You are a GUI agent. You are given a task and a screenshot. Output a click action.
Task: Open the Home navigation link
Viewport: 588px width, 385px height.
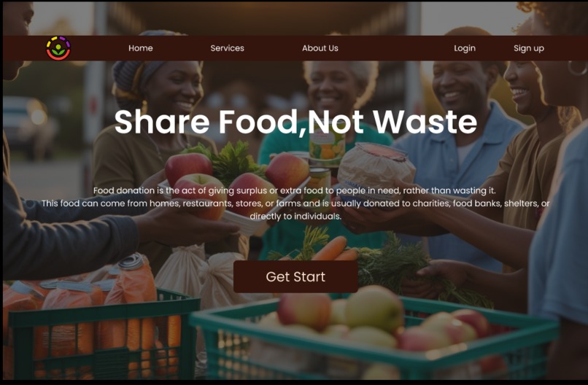[141, 48]
